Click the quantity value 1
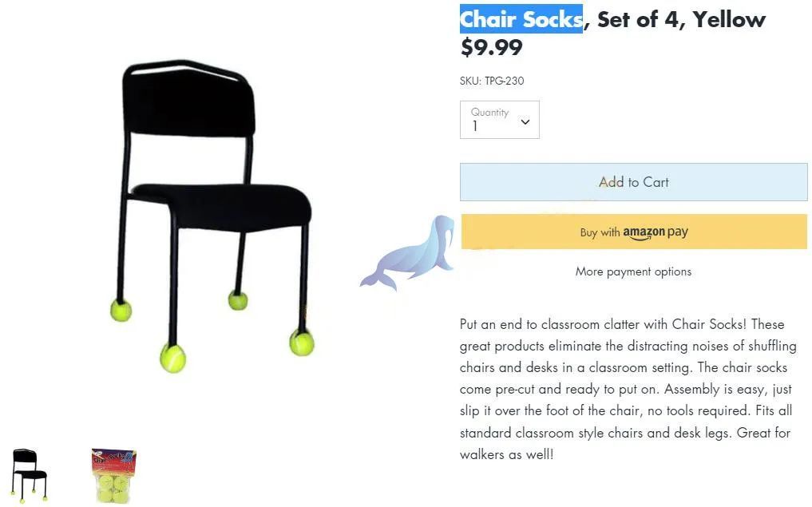This screenshot has height=507, width=812. pyautogui.click(x=474, y=126)
